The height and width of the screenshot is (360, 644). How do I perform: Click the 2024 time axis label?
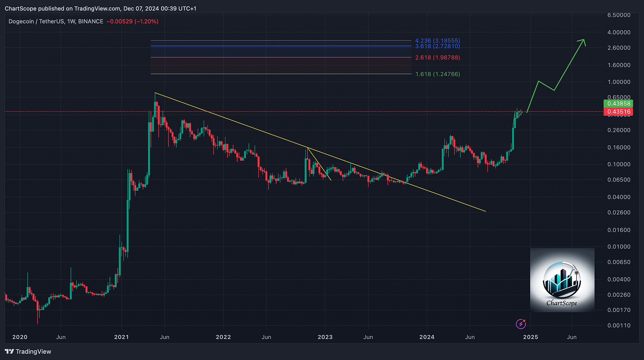428,337
